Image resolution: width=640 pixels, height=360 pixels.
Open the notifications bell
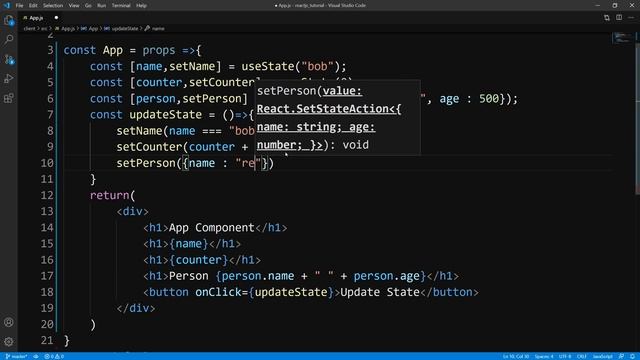click(632, 356)
